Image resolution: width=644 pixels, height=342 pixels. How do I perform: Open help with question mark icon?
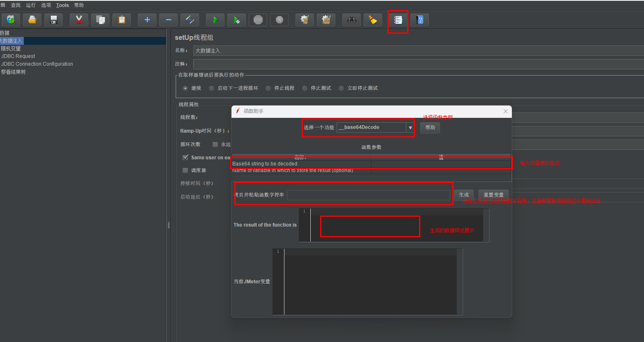[419, 20]
